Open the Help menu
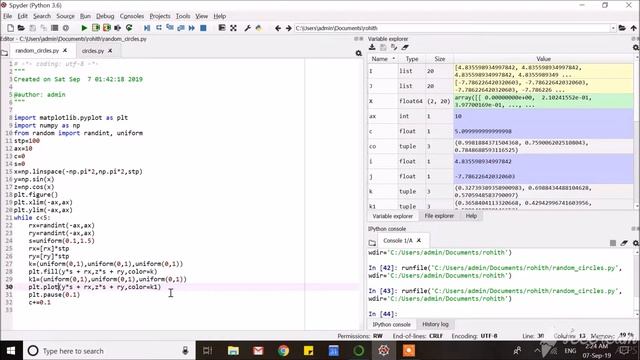 (220, 16)
